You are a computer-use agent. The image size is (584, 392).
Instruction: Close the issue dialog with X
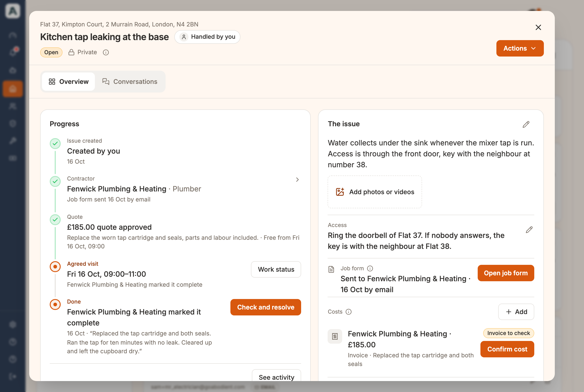click(538, 27)
